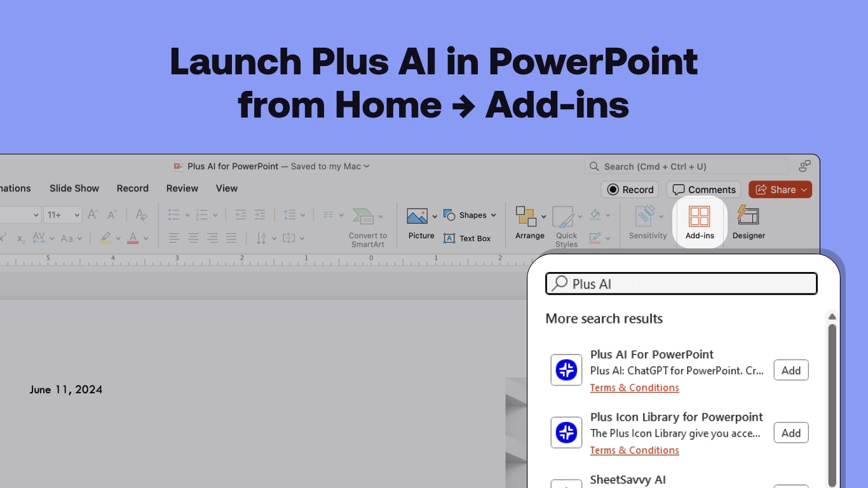Screen dimensions: 868x488
Task: Click the Shapes button
Action: click(x=469, y=215)
